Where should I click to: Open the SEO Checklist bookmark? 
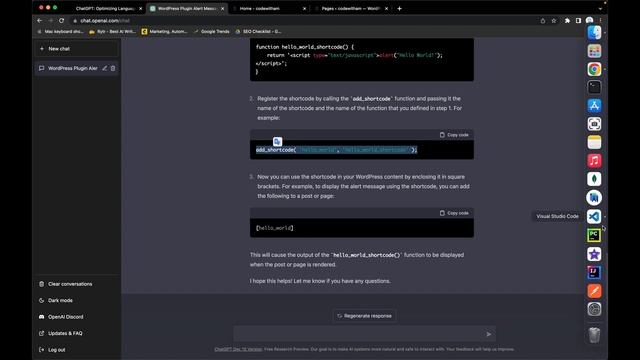tap(258, 31)
